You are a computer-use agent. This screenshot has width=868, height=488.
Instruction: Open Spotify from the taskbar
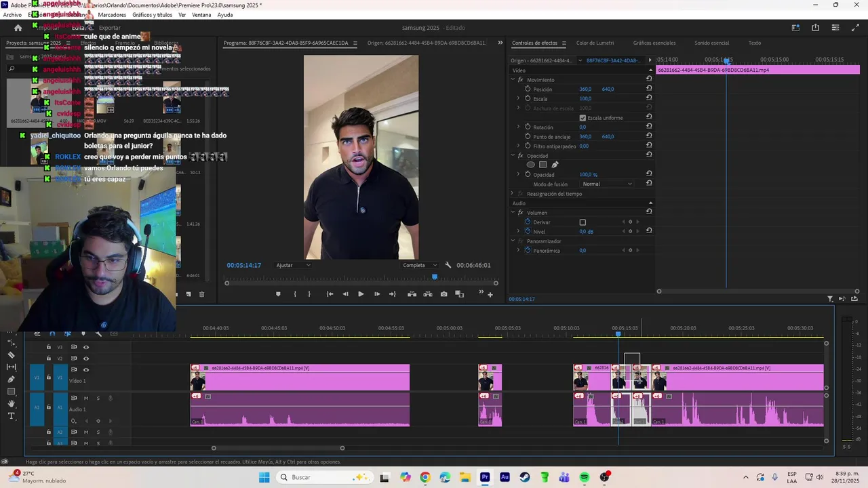point(585,477)
